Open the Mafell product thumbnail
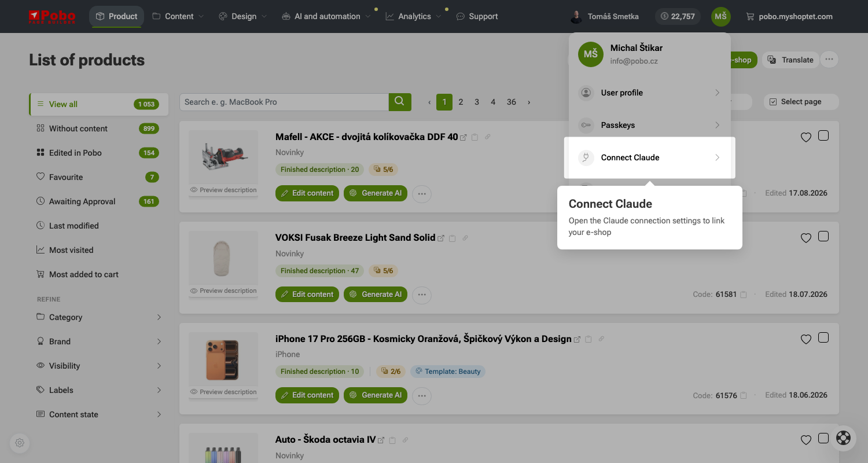Image resolution: width=868 pixels, height=463 pixels. pos(223,157)
